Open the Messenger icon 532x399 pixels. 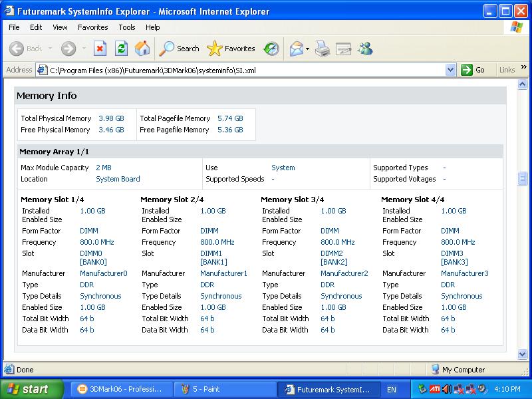click(x=365, y=49)
